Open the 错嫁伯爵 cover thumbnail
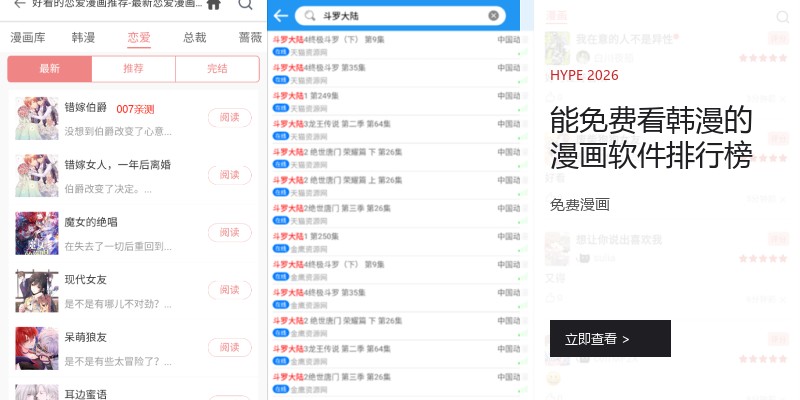 [x=37, y=118]
